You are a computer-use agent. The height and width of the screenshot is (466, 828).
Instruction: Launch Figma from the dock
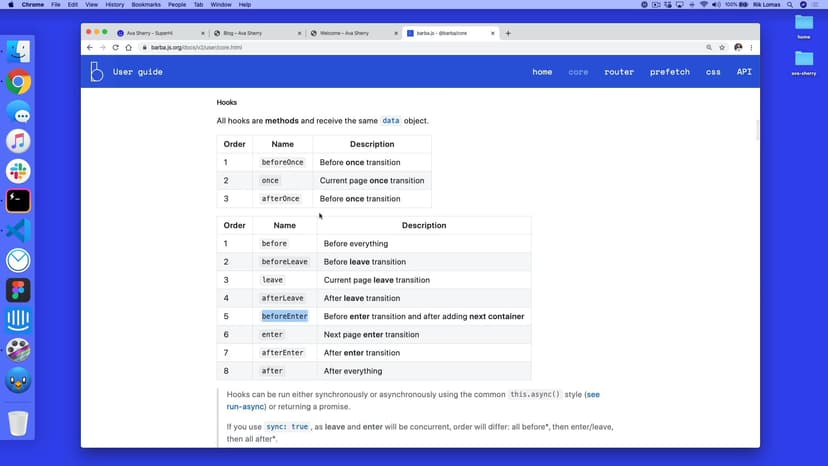[18, 290]
